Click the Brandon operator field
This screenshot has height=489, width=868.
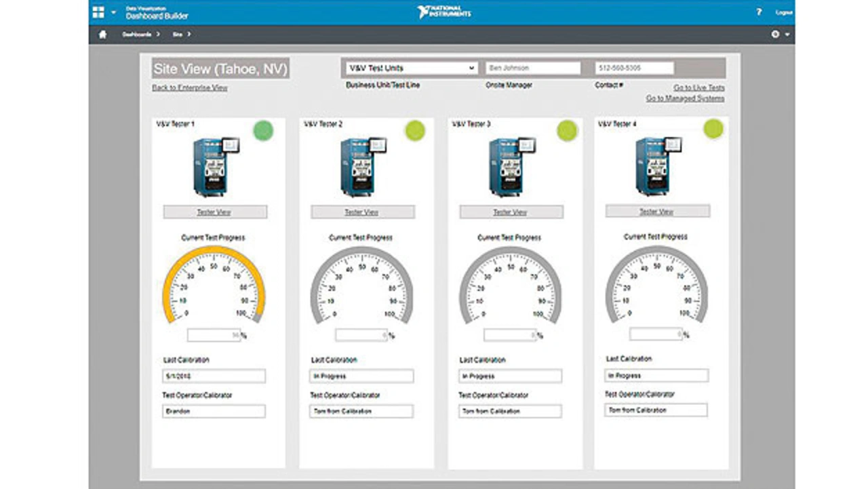click(x=214, y=411)
